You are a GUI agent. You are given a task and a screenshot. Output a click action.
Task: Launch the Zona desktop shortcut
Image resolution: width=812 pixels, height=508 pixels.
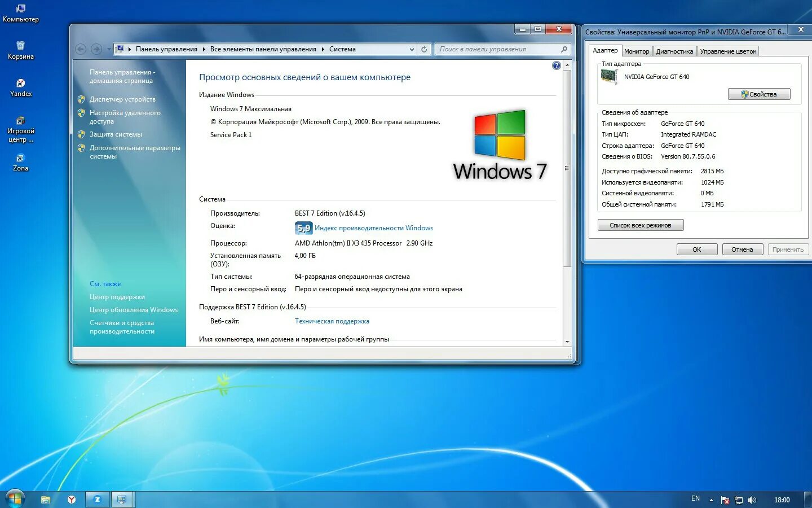(20, 163)
